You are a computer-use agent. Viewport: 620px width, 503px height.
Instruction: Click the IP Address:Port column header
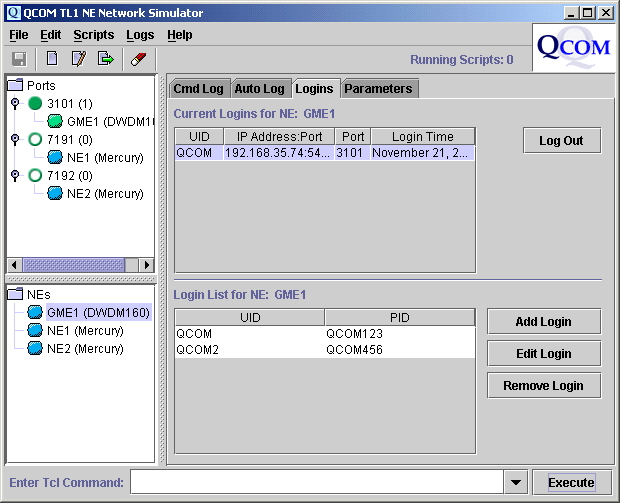279,136
